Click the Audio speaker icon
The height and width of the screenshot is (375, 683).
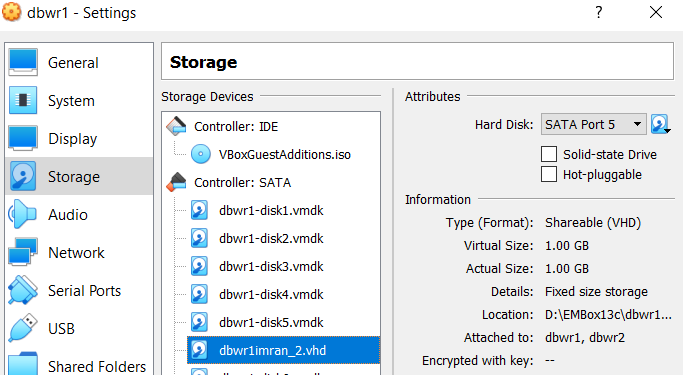point(23,214)
